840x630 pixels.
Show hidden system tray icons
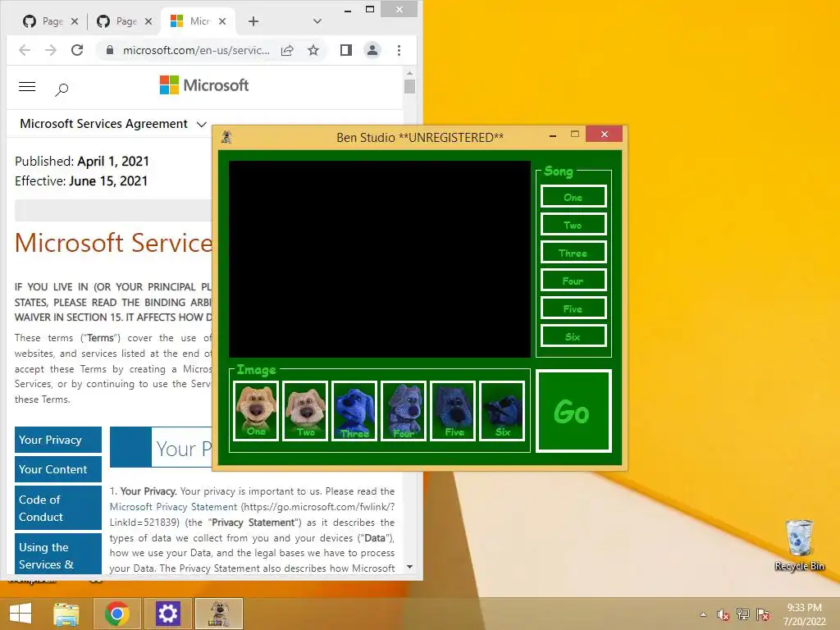[703, 614]
